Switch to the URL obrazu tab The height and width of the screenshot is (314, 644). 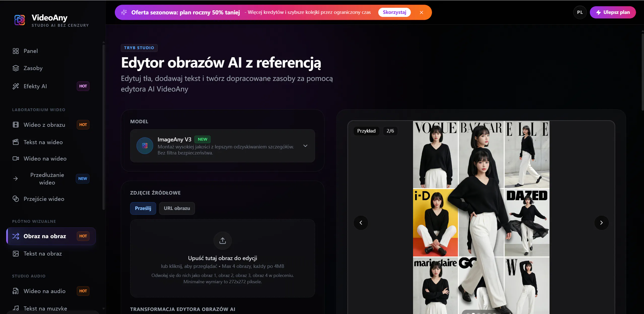pyautogui.click(x=177, y=208)
